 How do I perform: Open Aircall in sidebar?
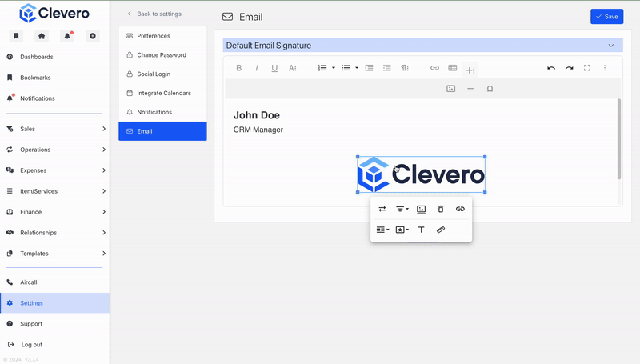pos(54,282)
